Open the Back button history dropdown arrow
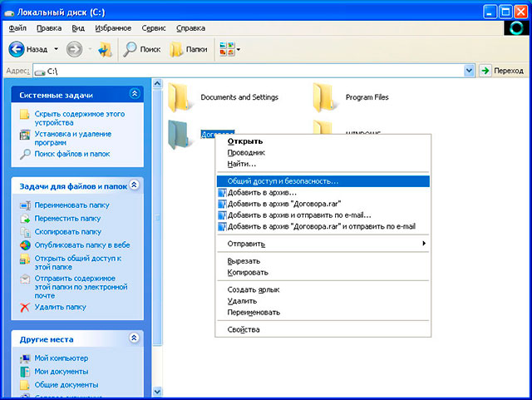Image resolution: width=532 pixels, height=400 pixels. 56,49
